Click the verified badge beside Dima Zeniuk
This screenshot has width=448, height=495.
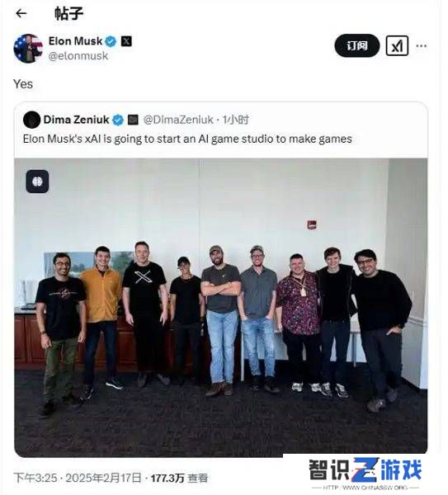118,120
